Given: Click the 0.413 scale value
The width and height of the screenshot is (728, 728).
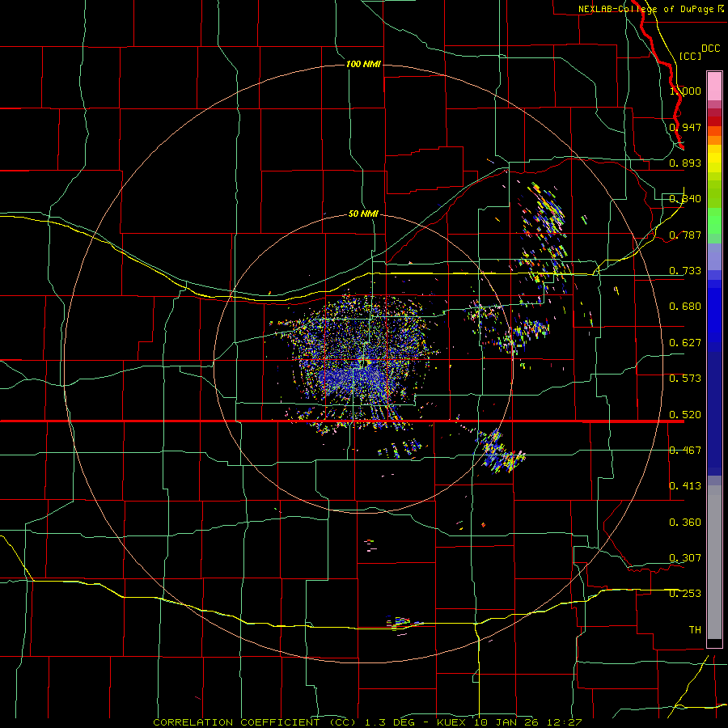Looking at the screenshot, I should (x=685, y=486).
